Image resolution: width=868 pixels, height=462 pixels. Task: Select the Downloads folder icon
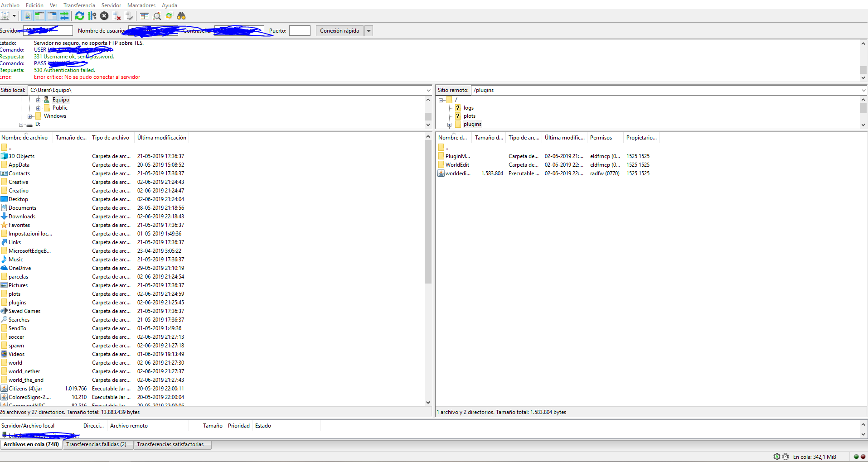pyautogui.click(x=4, y=217)
